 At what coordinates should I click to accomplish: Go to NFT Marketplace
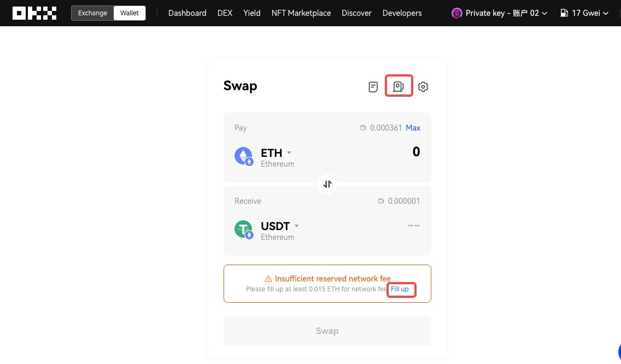(301, 13)
